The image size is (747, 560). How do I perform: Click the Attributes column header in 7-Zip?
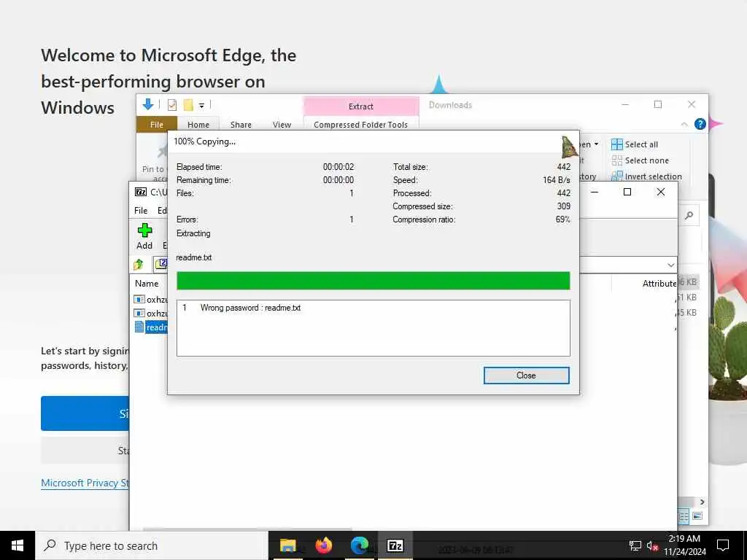click(x=659, y=284)
